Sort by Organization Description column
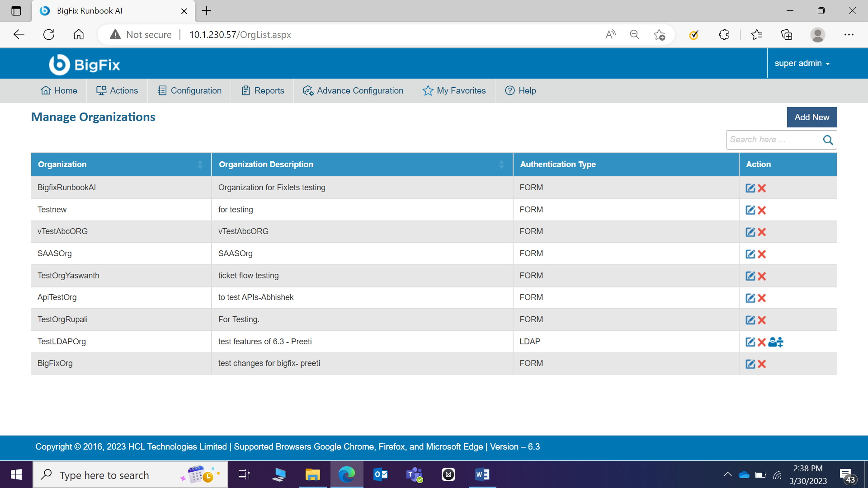Screen dimensions: 868x488 pos(501,164)
